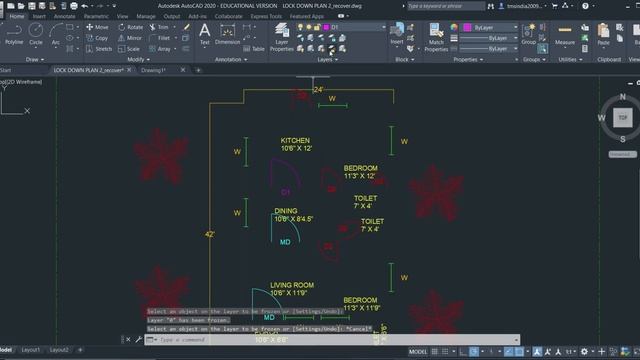
Task: Open the Express Tools ribbon tab
Action: point(266,16)
